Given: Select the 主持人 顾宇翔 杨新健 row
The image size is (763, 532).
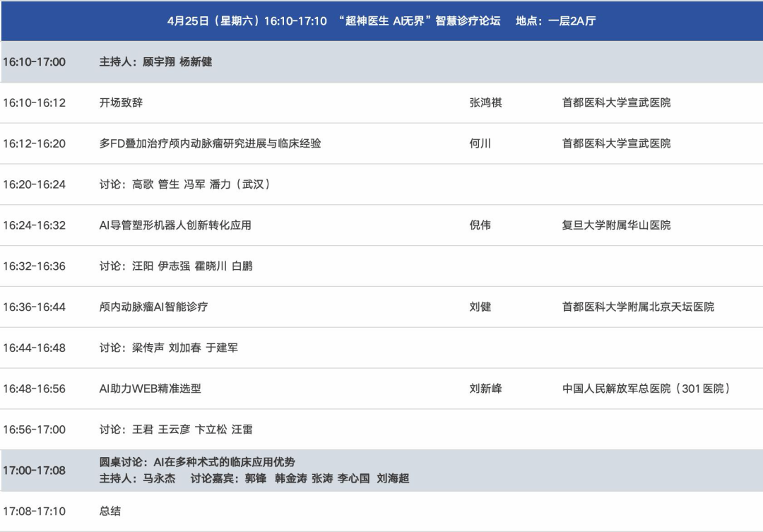Looking at the screenshot, I should tap(155, 62).
